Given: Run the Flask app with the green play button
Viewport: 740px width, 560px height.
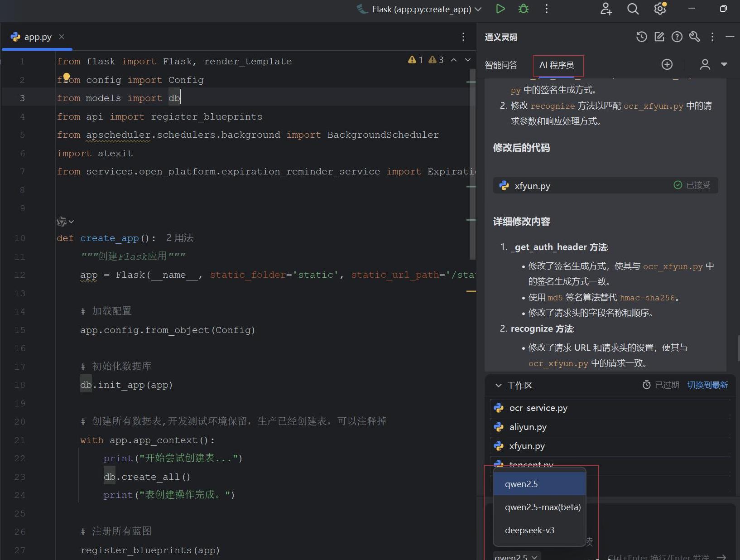Looking at the screenshot, I should click(500, 9).
